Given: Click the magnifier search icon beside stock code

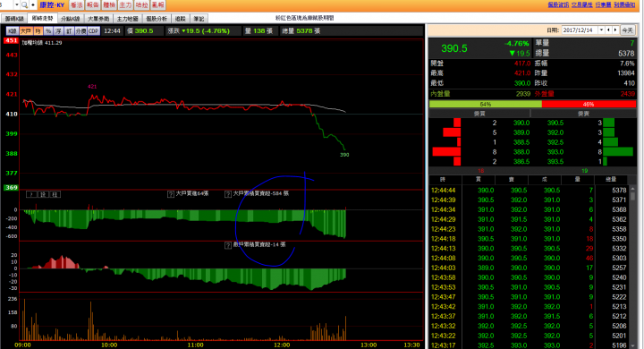Looking at the screenshot, I should click(24, 5).
